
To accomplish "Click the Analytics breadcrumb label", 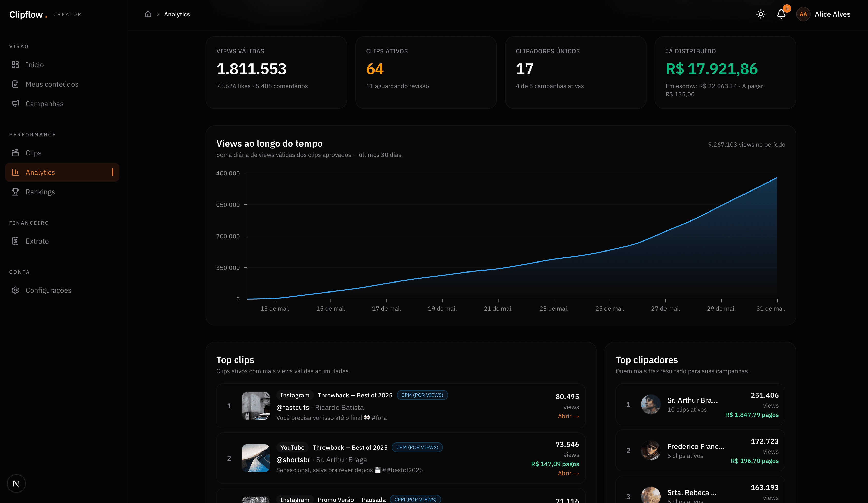I will (x=177, y=14).
